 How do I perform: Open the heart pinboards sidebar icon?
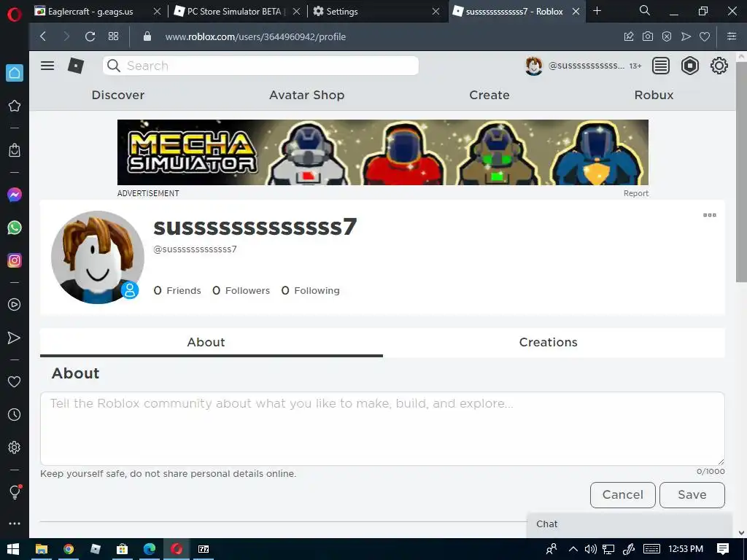tap(15, 381)
